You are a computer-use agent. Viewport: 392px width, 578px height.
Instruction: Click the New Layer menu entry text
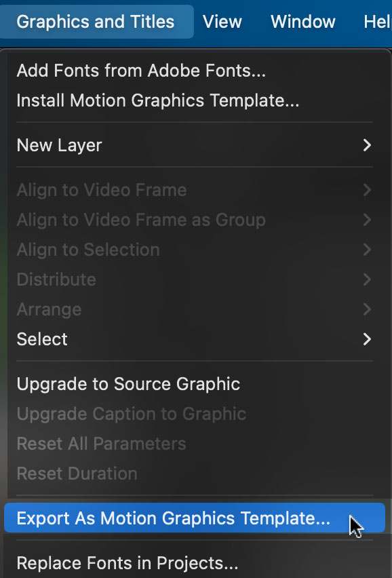coord(59,145)
